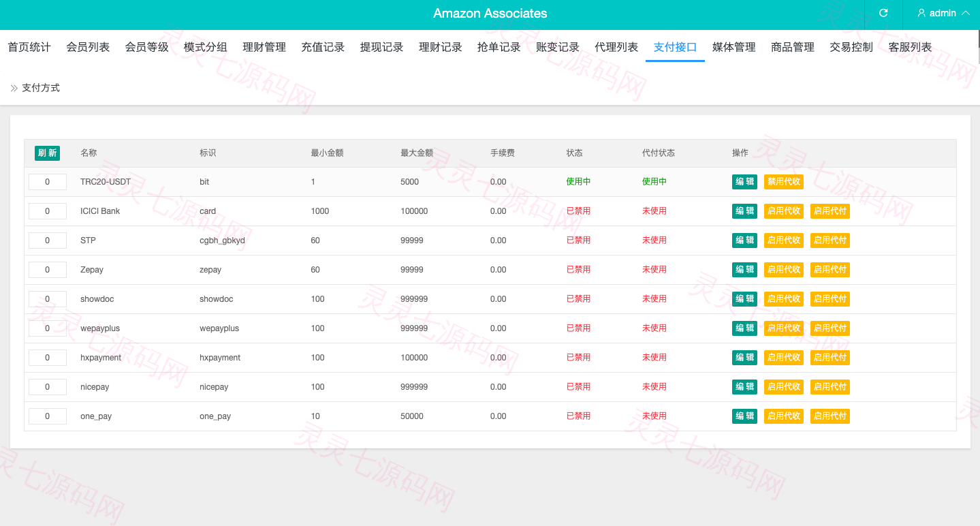Open the 账变记录 tab
This screenshot has height=526, width=980.
pos(558,47)
